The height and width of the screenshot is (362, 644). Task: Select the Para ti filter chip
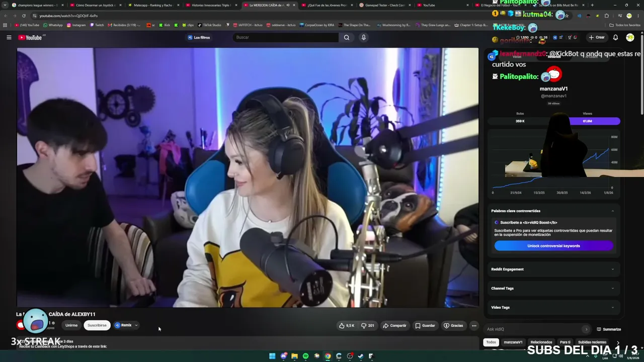click(x=565, y=342)
